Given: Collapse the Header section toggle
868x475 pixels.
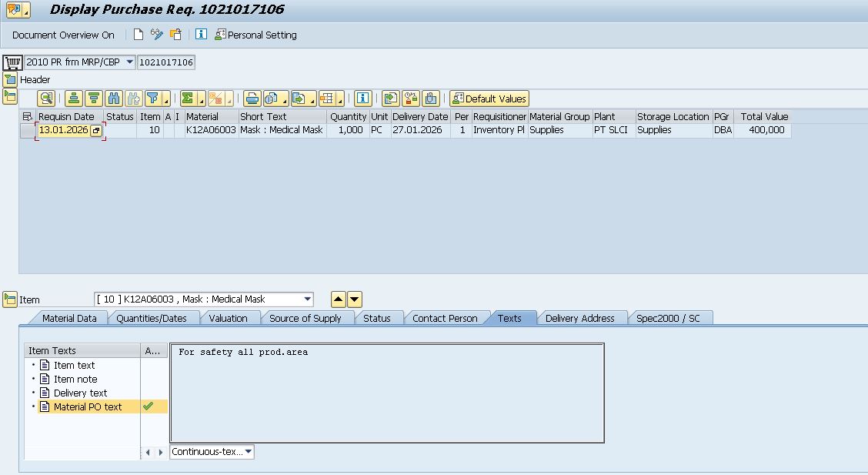Looking at the screenshot, I should 9,79.
